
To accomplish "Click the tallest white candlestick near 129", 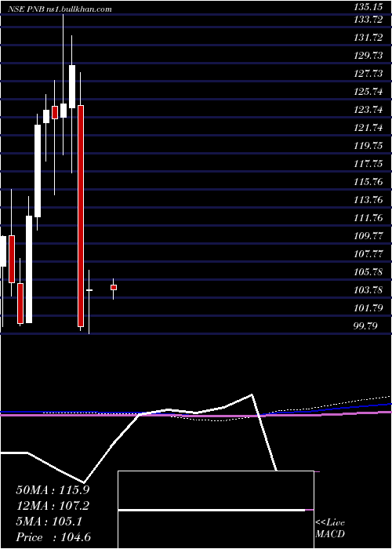I will pos(72,86).
